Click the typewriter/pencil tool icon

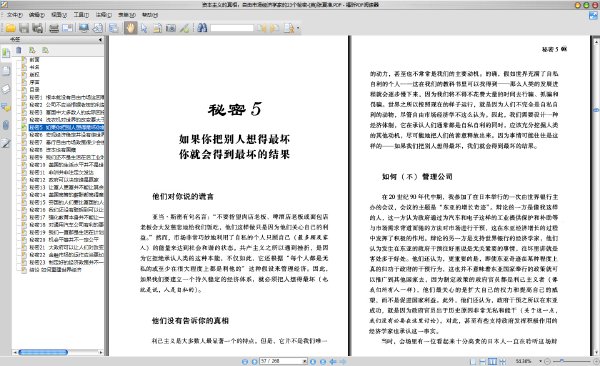(x=184, y=28)
